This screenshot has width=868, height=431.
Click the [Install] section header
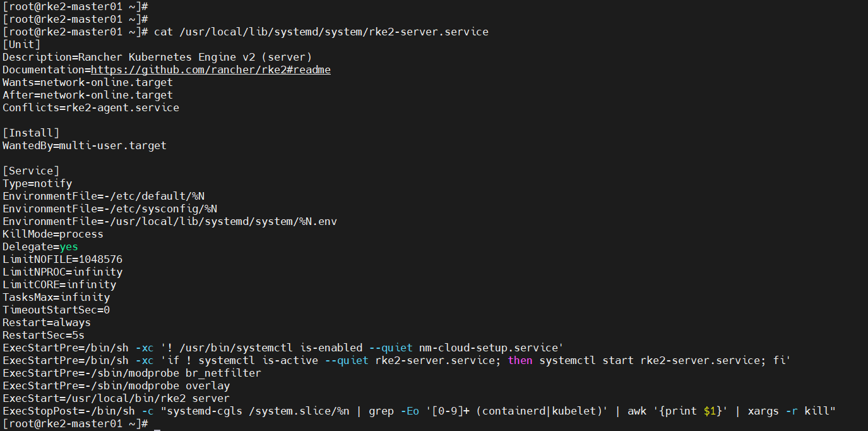(31, 133)
